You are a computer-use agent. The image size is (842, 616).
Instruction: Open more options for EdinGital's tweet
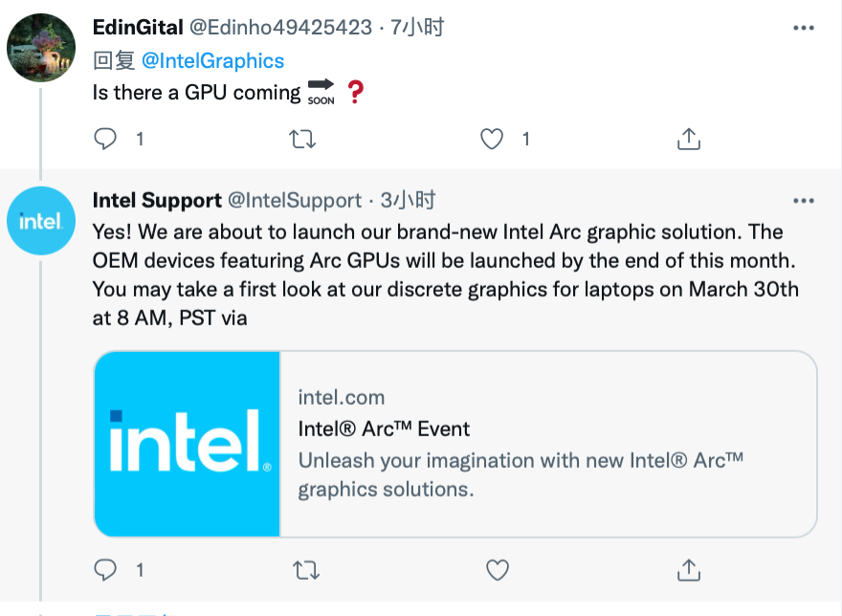(804, 28)
